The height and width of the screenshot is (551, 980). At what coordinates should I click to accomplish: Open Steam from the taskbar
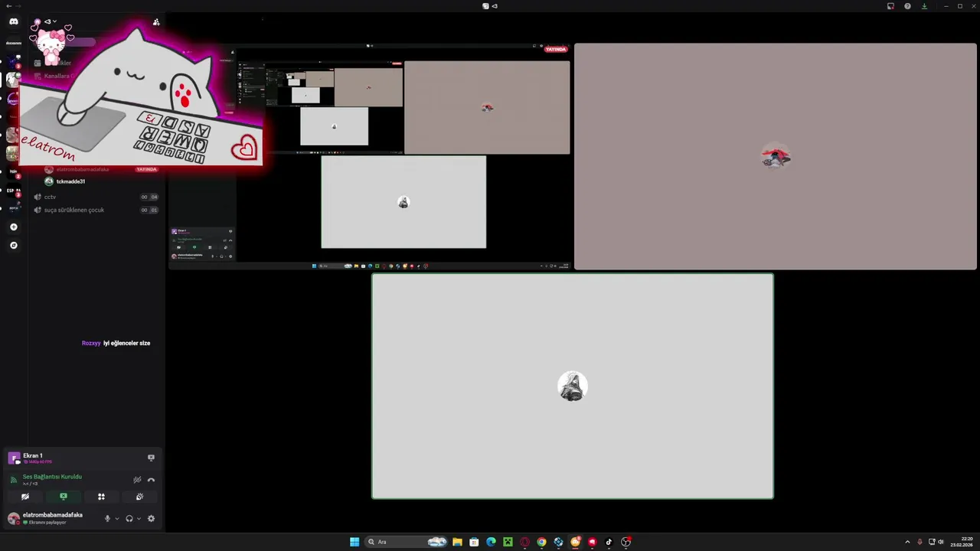point(558,542)
